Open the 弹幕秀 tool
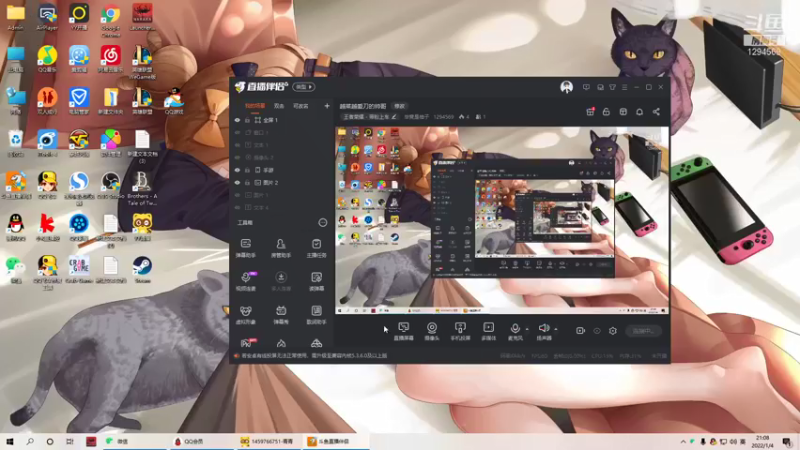The image size is (800, 450). (x=281, y=315)
